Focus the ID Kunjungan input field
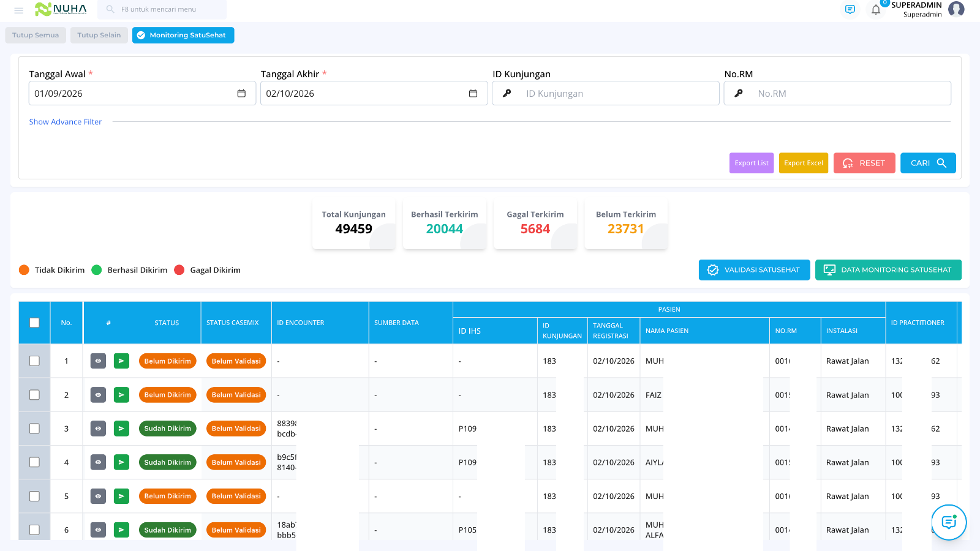The height and width of the screenshot is (551, 980). click(606, 93)
